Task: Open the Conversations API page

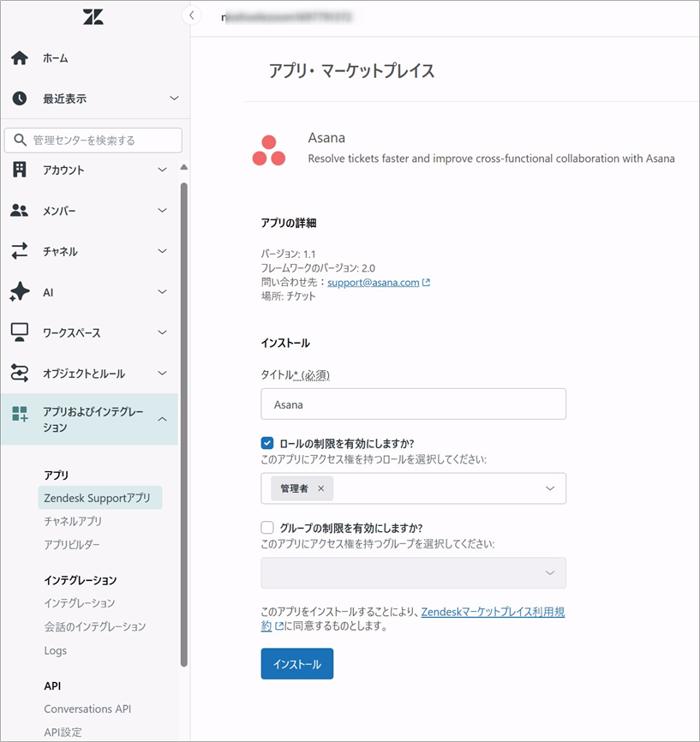Action: 87,709
